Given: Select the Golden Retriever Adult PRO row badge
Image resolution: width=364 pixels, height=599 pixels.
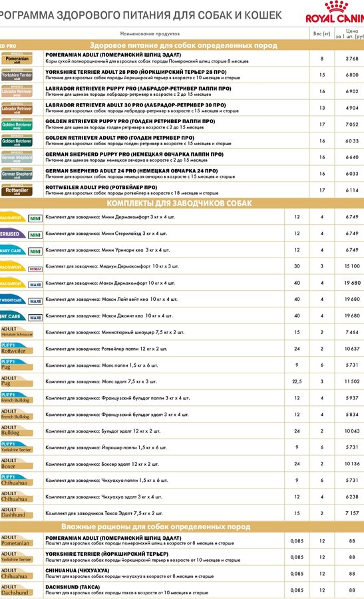Looking at the screenshot, I should [x=17, y=141].
